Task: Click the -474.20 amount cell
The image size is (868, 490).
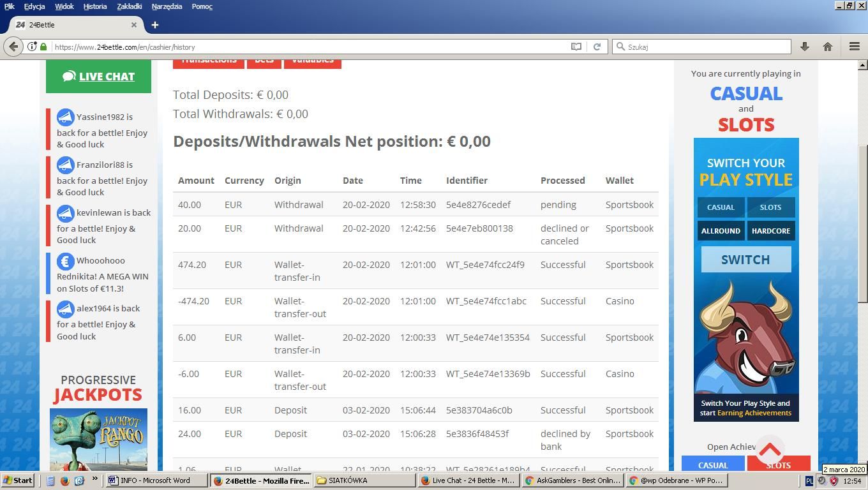Action: 193,301
